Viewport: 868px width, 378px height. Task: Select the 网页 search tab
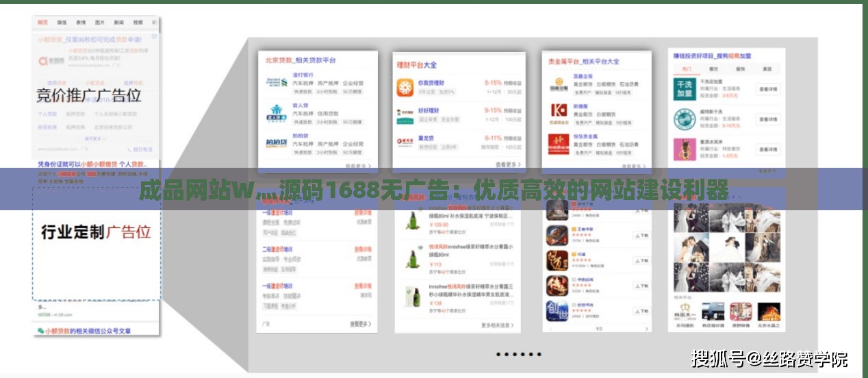coord(42,23)
